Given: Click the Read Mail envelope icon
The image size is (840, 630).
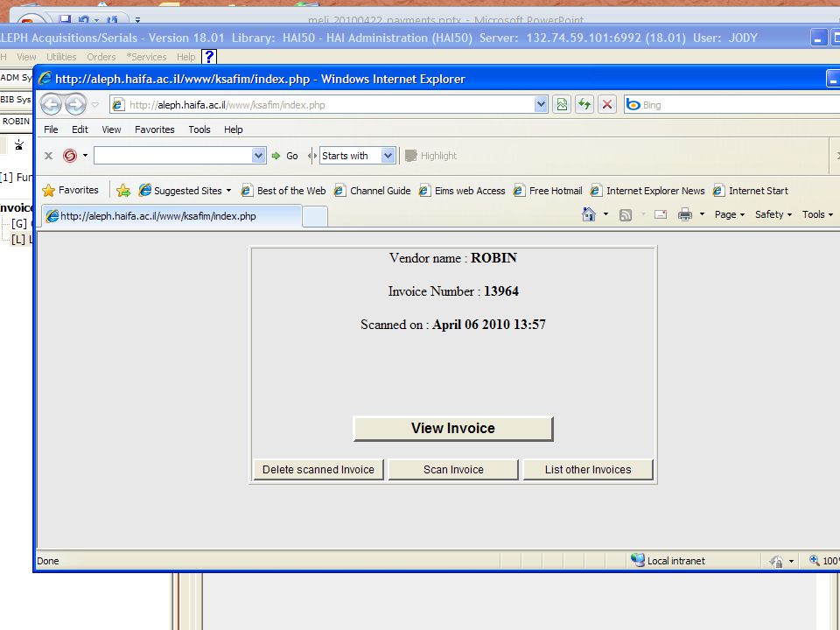Looking at the screenshot, I should (x=661, y=215).
